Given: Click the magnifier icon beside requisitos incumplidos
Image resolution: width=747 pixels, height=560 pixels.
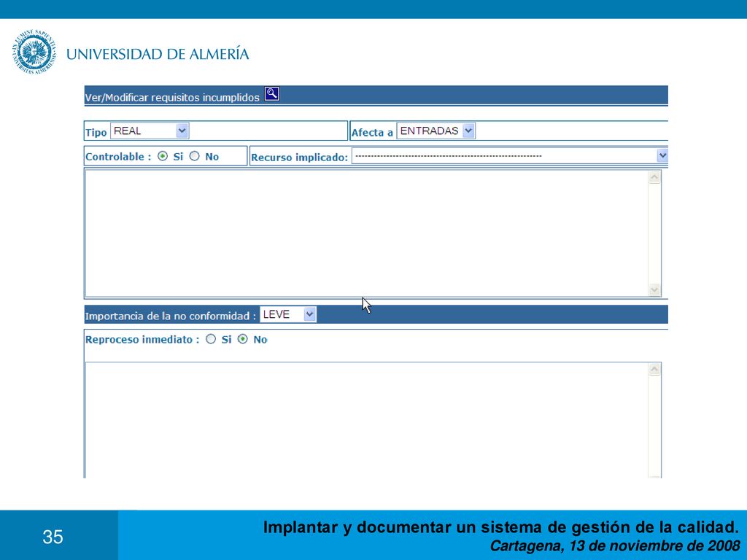Looking at the screenshot, I should (x=271, y=94).
